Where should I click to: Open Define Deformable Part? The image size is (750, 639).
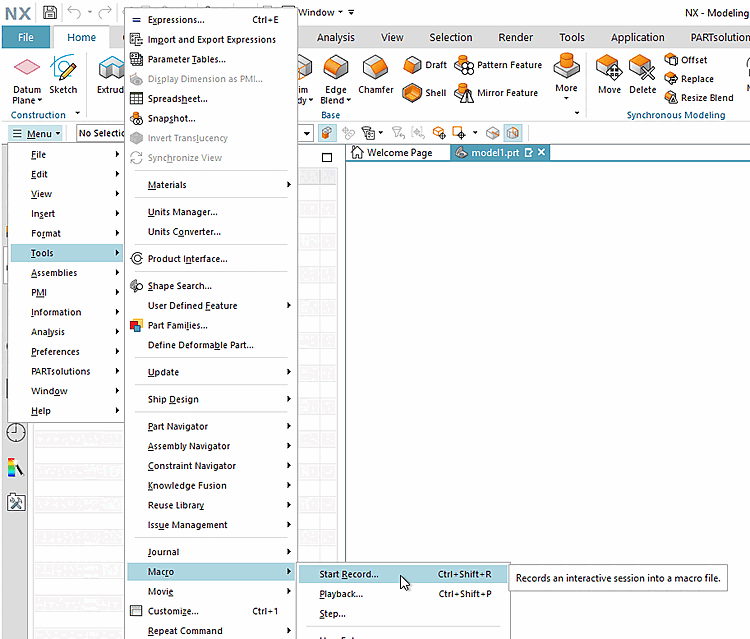tap(210, 345)
